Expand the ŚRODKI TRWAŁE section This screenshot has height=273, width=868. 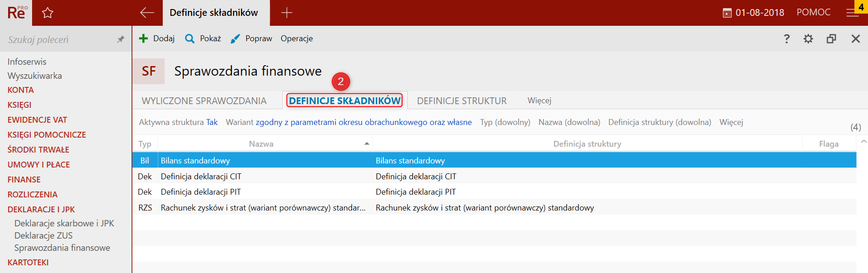pos(38,150)
